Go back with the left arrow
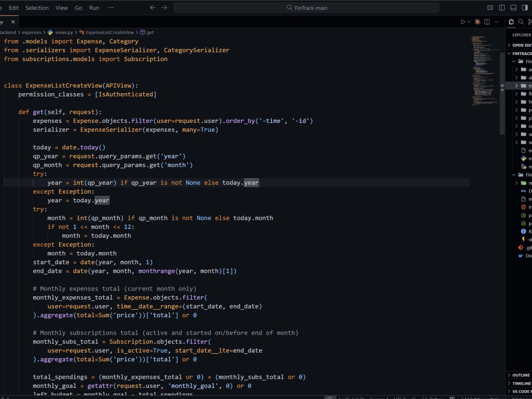 coord(153,7)
